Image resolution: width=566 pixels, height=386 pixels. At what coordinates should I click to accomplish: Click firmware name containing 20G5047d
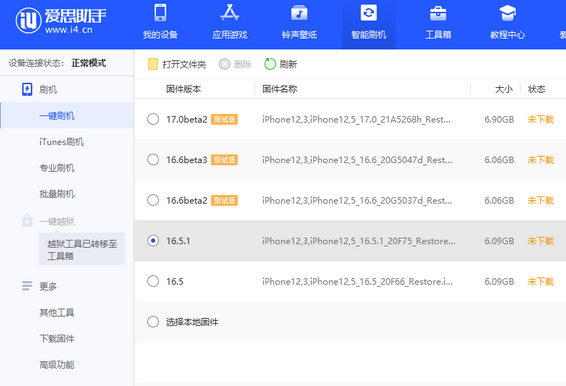[357, 160]
